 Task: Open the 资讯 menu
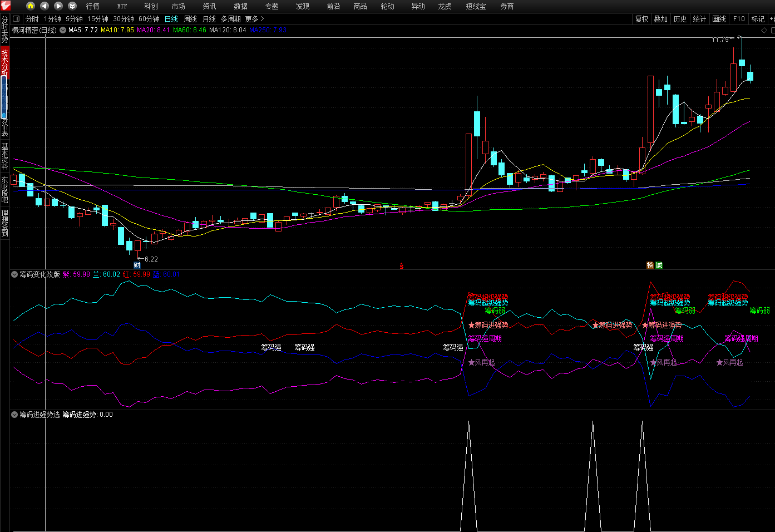point(209,6)
